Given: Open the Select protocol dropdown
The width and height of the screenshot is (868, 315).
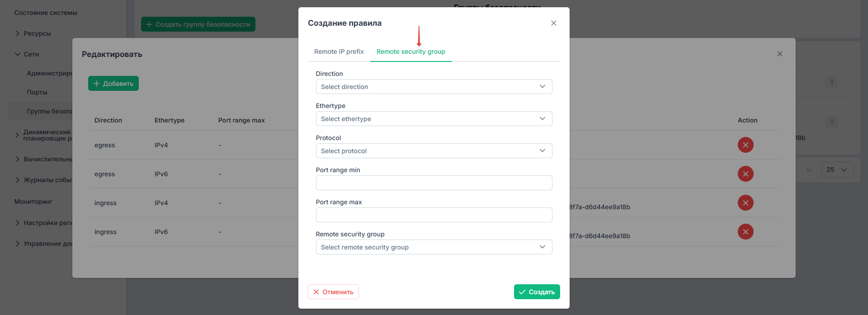Looking at the screenshot, I should pyautogui.click(x=434, y=151).
